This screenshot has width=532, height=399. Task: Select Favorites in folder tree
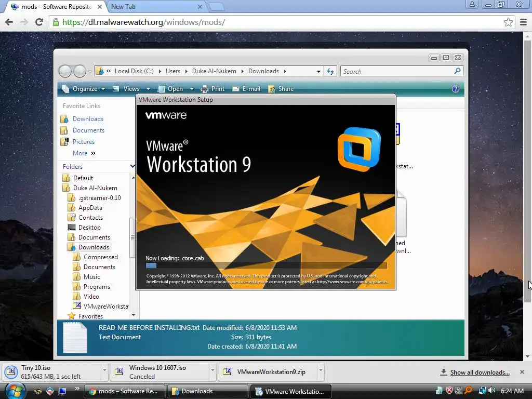(90, 316)
